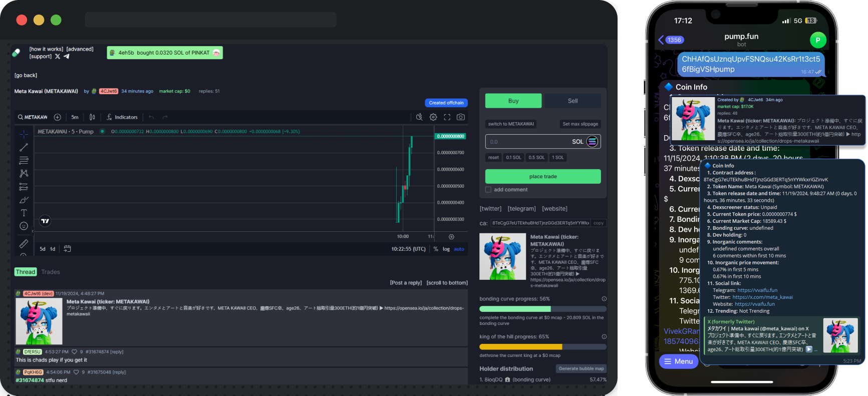Screen dimensions: 868x396
Task: Click the SOL amount input field
Action: click(x=543, y=142)
